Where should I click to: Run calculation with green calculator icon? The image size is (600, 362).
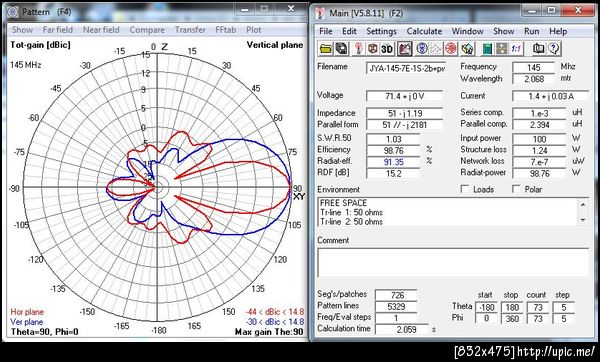(487, 49)
